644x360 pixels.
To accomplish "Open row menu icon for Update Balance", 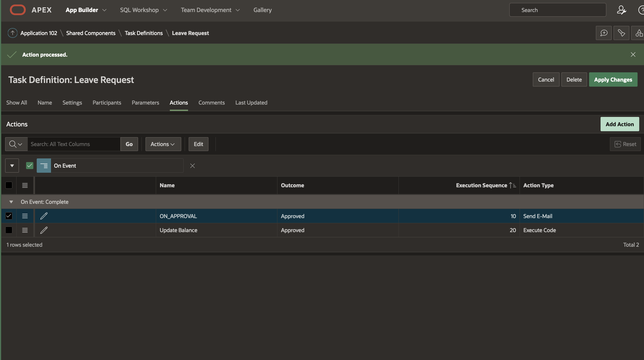I will (25, 230).
